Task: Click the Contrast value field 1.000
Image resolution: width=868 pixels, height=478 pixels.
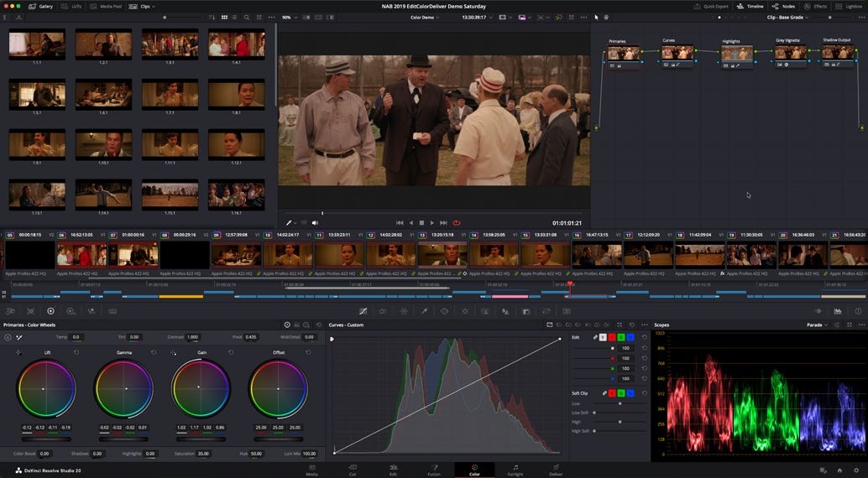Action: tap(192, 337)
